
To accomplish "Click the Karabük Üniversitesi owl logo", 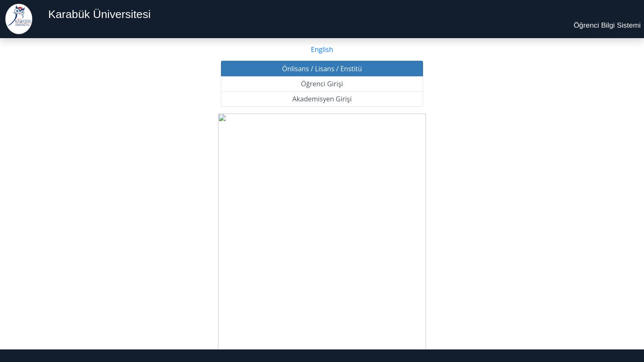I will [x=19, y=19].
